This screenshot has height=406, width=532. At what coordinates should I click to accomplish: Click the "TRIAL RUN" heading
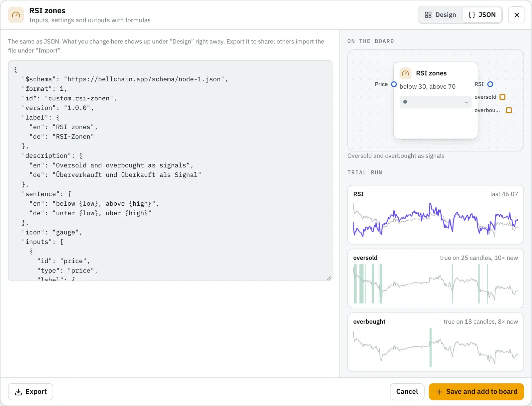click(x=365, y=172)
